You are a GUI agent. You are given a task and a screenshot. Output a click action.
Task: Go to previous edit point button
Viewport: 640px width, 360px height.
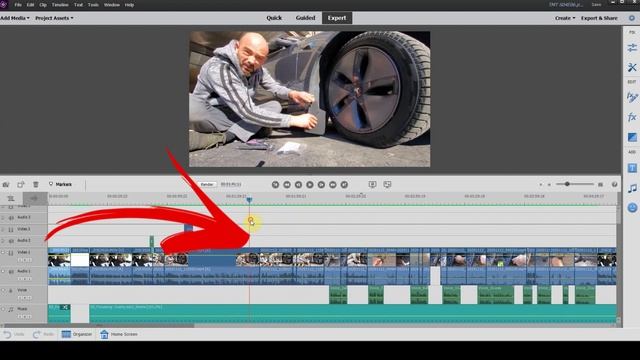pyautogui.click(x=276, y=184)
